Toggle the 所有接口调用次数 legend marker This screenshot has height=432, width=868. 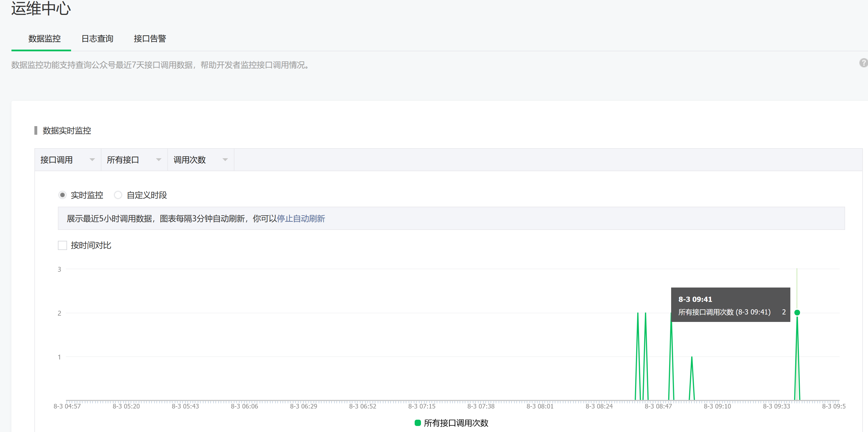pos(418,423)
